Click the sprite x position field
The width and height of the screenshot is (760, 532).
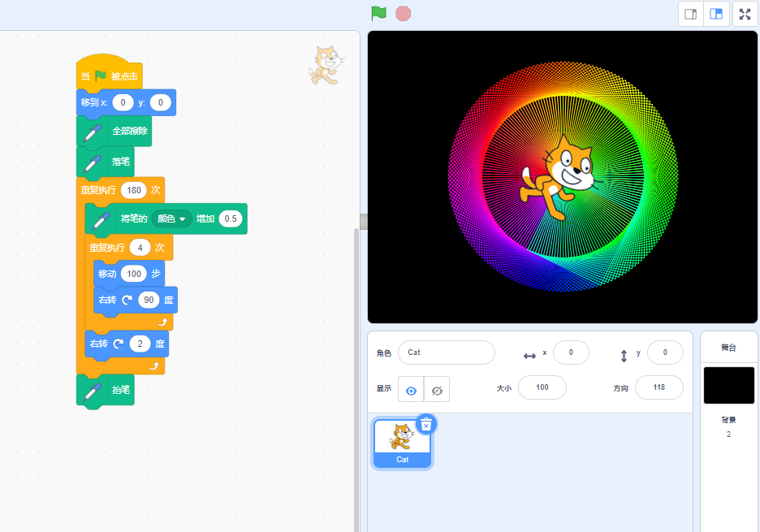(x=571, y=353)
